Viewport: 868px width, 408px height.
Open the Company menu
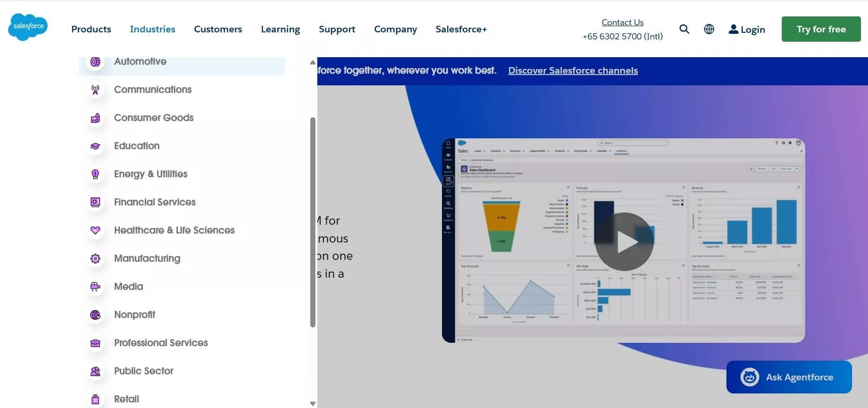(395, 29)
